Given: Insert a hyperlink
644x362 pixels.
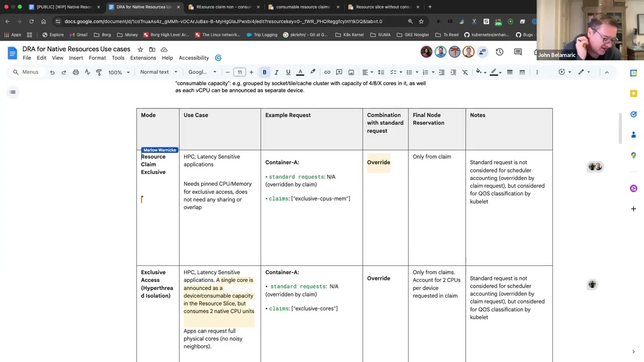Looking at the screenshot, I should click(327, 72).
